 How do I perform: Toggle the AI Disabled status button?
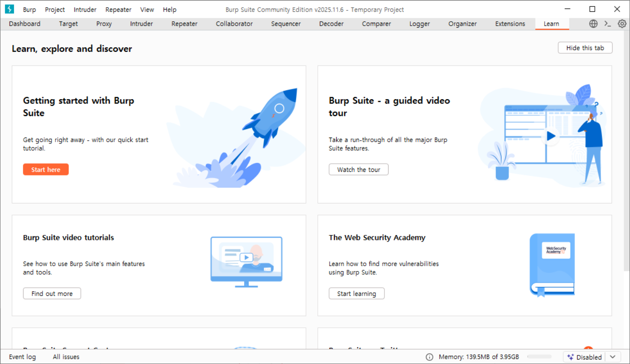[584, 357]
